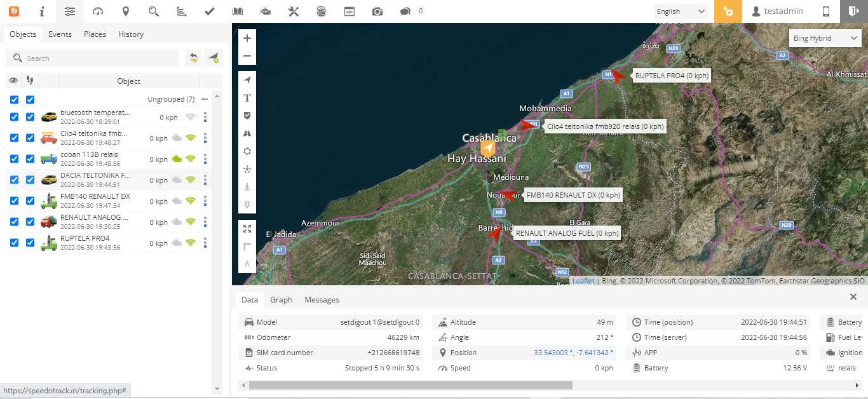Open the logbook book icon

[x=237, y=11]
